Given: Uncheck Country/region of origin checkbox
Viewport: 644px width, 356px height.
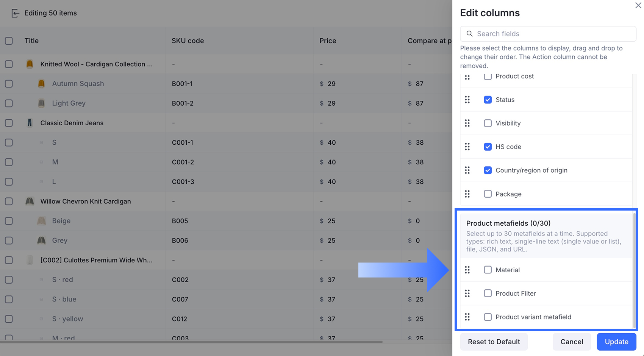Looking at the screenshot, I should 488,170.
